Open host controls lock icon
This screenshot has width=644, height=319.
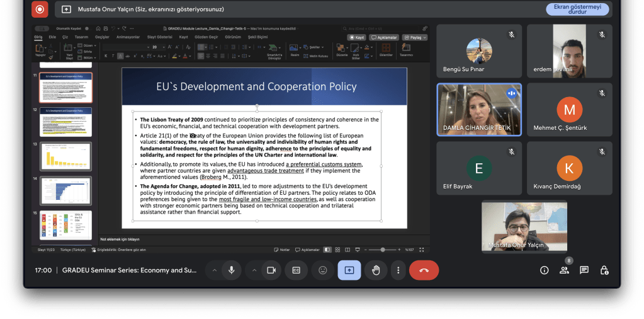(604, 270)
